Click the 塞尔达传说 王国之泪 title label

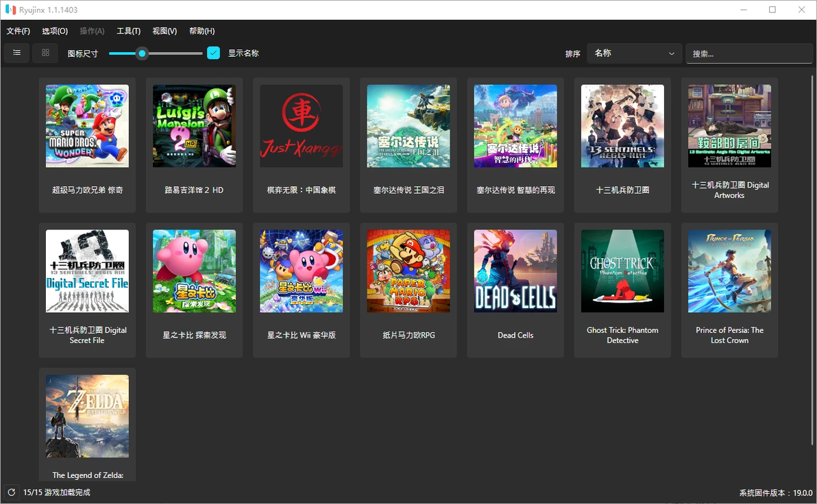[408, 190]
